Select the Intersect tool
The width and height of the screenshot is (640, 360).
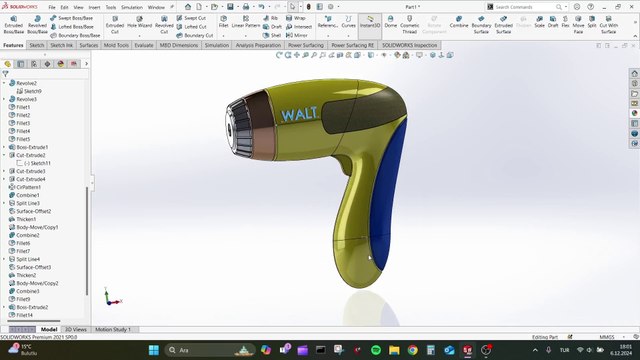click(x=299, y=27)
